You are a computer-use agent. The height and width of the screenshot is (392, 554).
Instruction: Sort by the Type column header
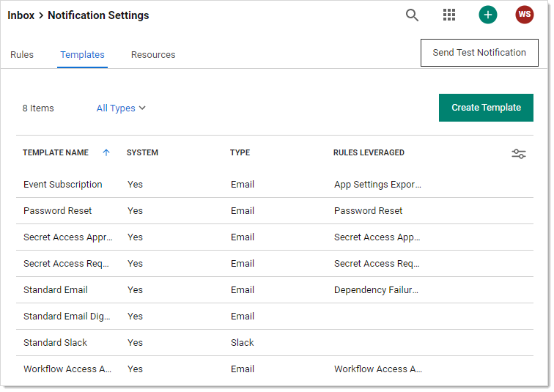click(240, 153)
